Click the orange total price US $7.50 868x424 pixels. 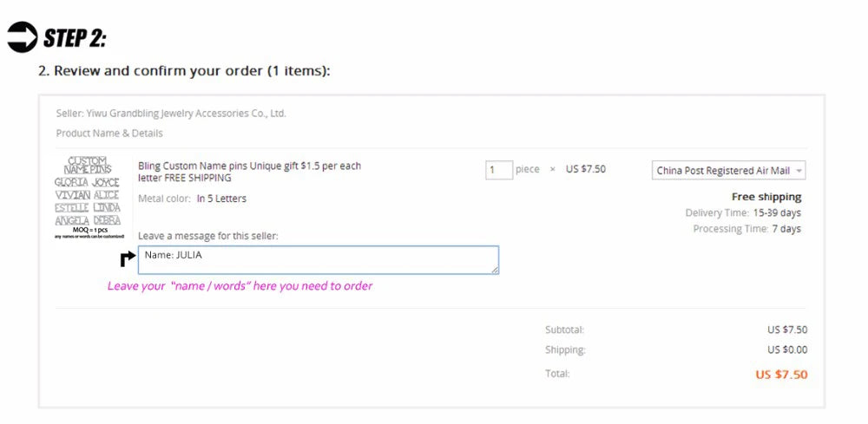[x=781, y=375]
